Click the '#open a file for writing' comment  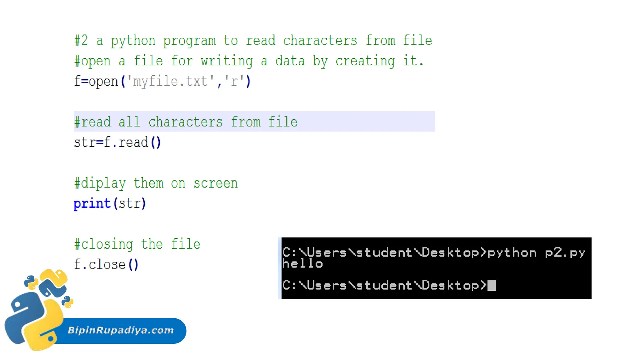(249, 61)
